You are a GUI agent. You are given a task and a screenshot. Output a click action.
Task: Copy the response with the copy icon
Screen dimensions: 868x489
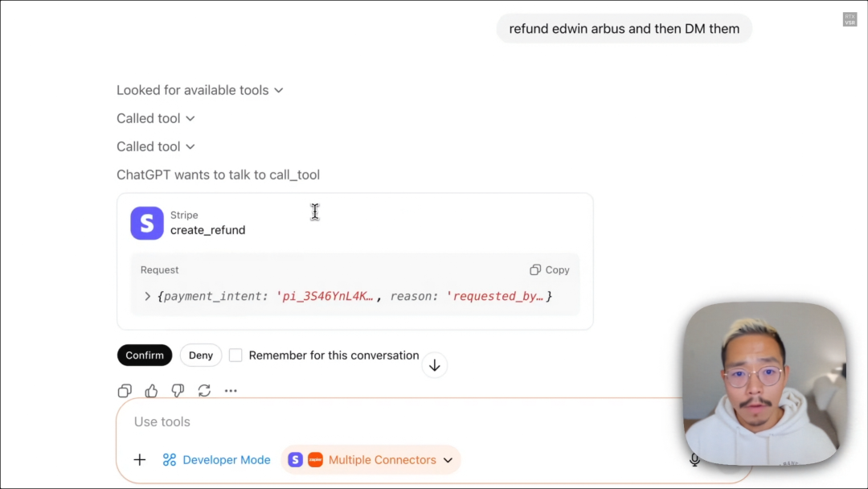(x=125, y=391)
